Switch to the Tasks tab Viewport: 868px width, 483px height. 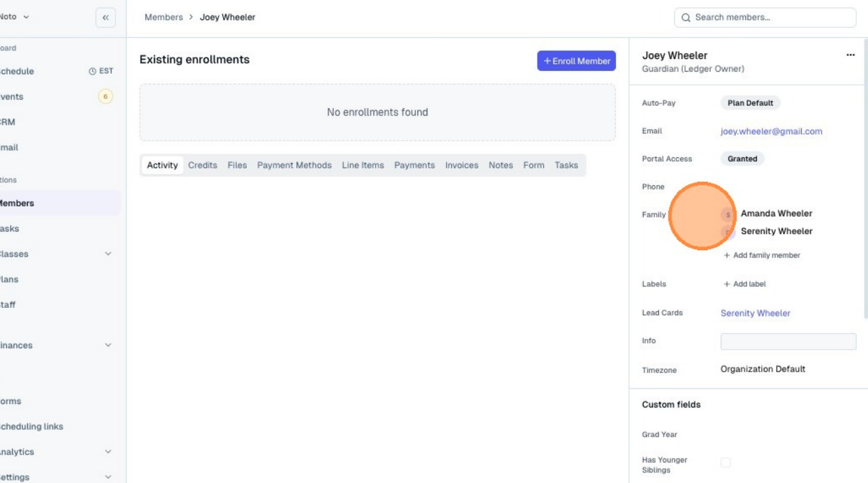[566, 165]
